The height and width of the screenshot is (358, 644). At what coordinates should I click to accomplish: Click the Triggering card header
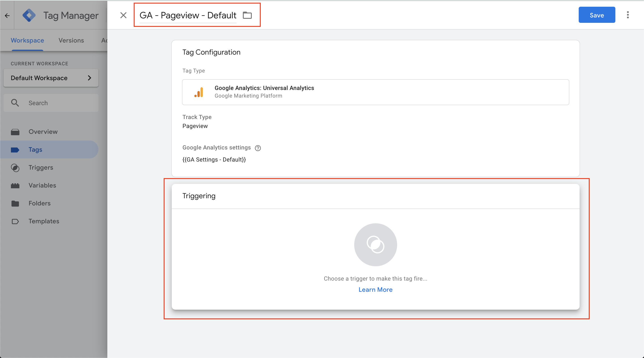375,196
